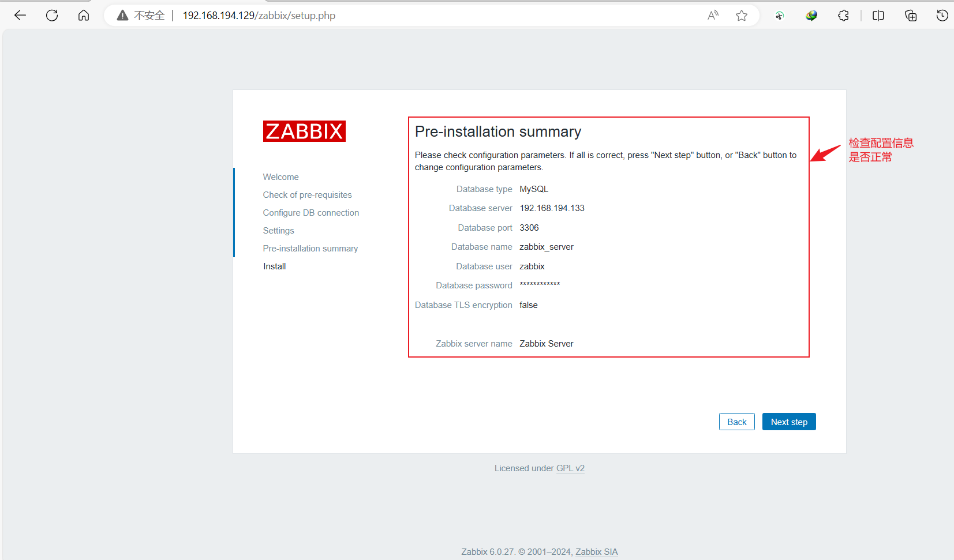Select Settings step in sidebar
The height and width of the screenshot is (560, 954).
coord(278,231)
